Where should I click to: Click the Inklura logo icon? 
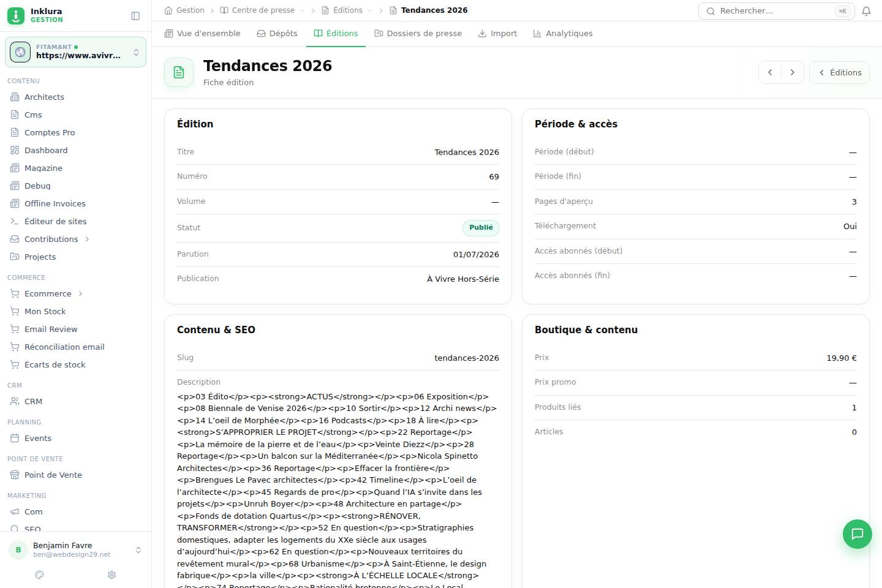tap(16, 15)
